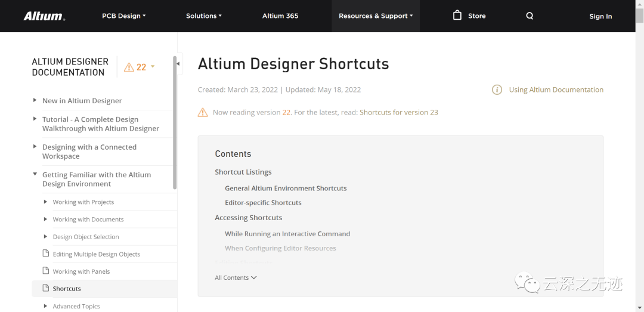The width and height of the screenshot is (644, 312).
Task: Open Working with Panels page
Action: coord(81,271)
